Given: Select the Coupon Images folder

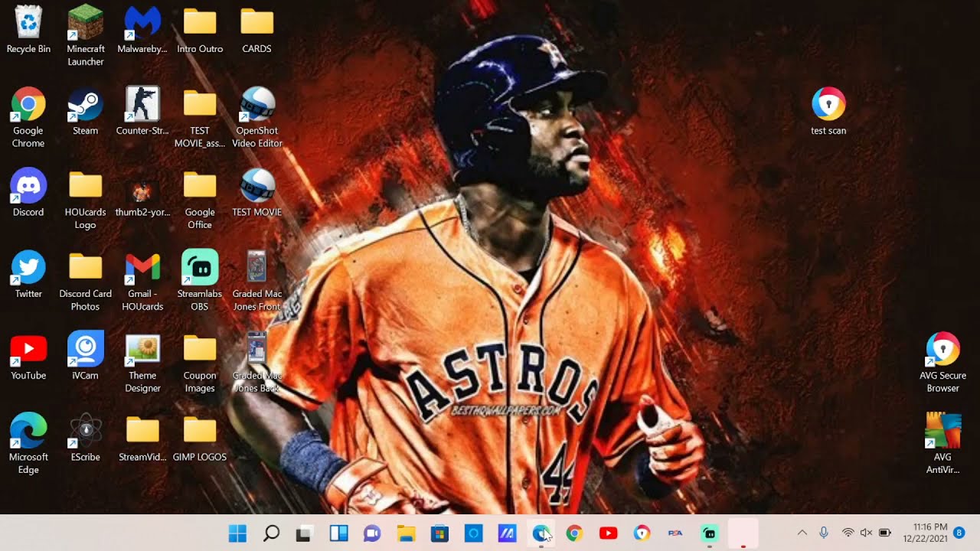Looking at the screenshot, I should click(x=200, y=363).
